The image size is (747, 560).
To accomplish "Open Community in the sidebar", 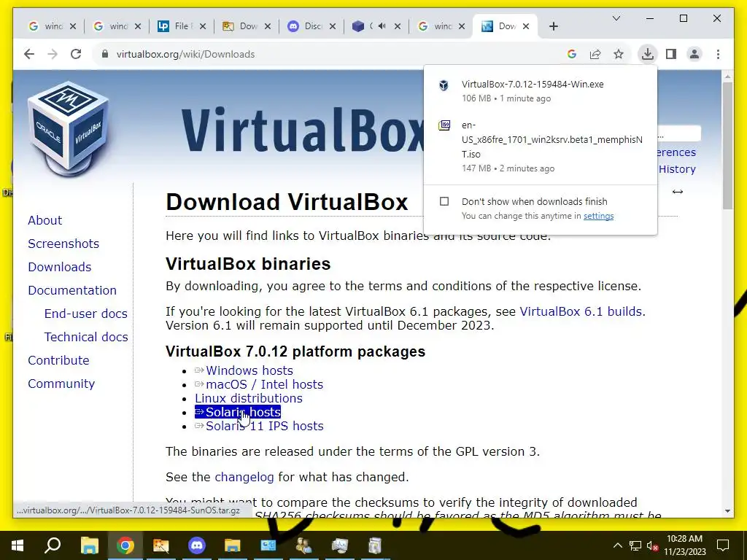I will click(61, 384).
